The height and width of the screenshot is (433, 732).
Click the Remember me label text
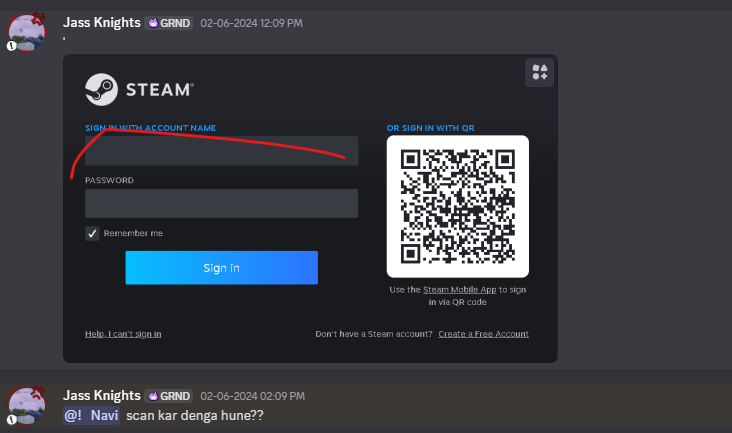[133, 233]
